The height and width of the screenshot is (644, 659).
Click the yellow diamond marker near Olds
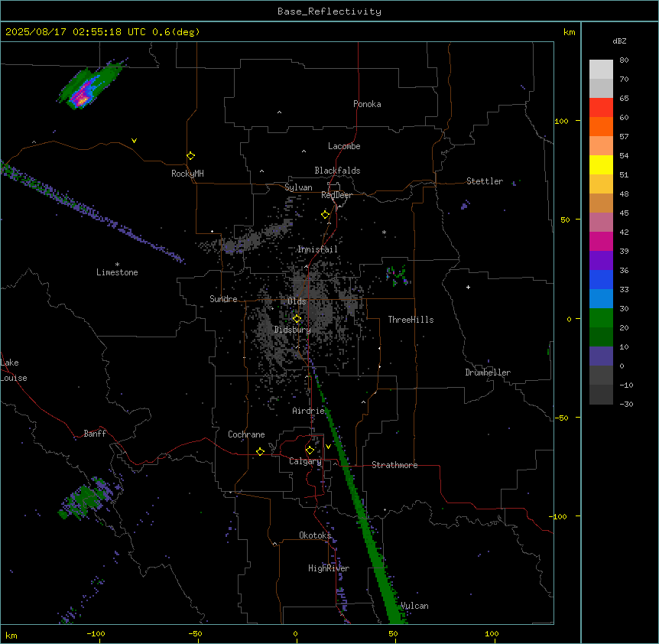click(x=297, y=319)
